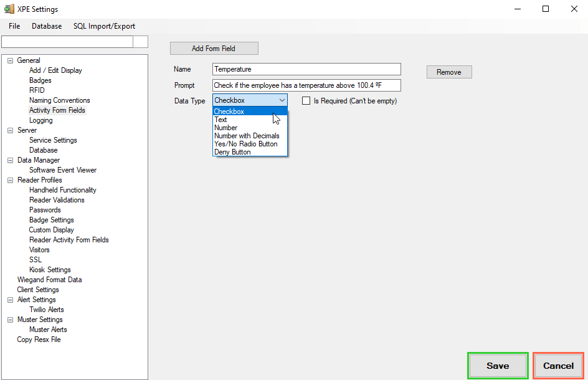Select Database under Server in tree
This screenshot has width=588, height=380.
[44, 150]
